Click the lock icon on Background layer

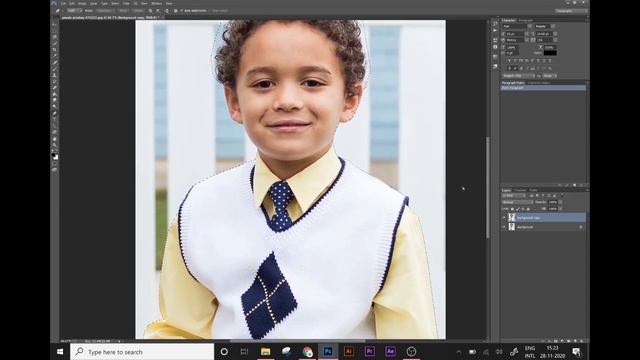pos(581,227)
